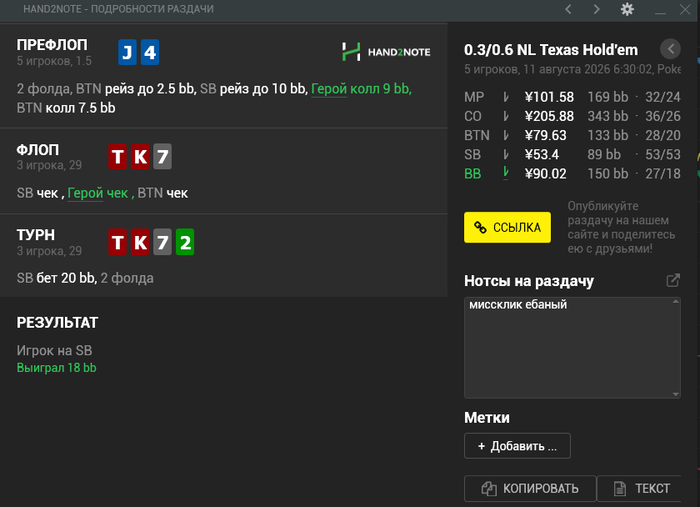
Task: Click the 'Метки' heading
Action: pyautogui.click(x=487, y=418)
